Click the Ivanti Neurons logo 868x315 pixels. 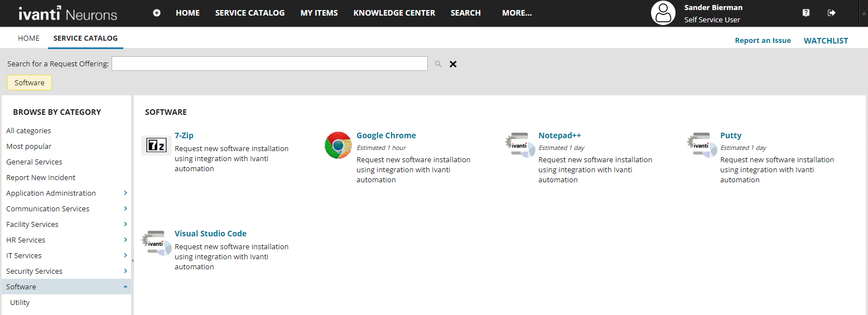pos(67,13)
